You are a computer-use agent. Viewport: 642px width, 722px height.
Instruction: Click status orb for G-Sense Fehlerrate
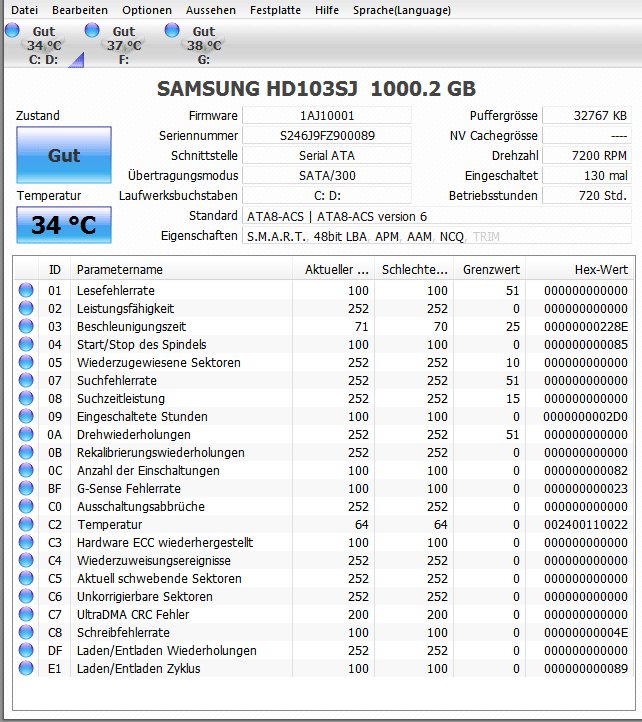click(x=26, y=488)
